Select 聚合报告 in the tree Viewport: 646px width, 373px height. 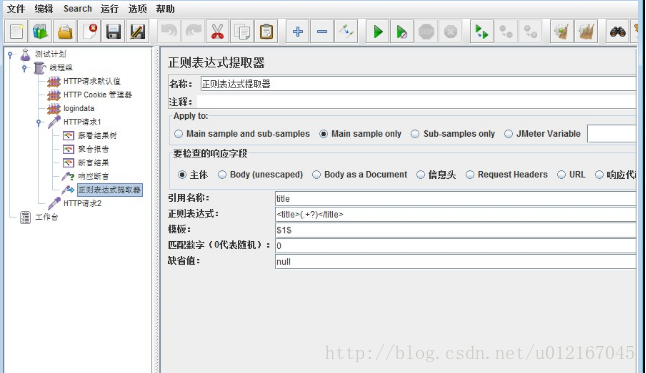(x=93, y=149)
